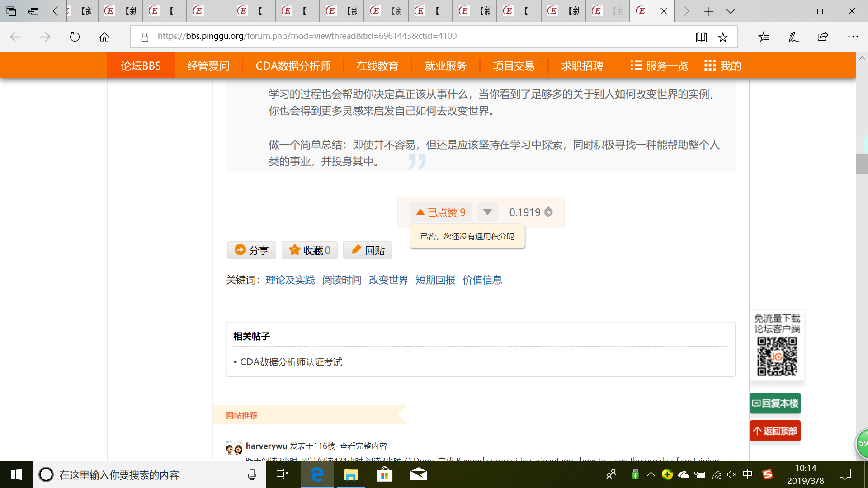Go to browser home page
868x488 pixels.
104,37
